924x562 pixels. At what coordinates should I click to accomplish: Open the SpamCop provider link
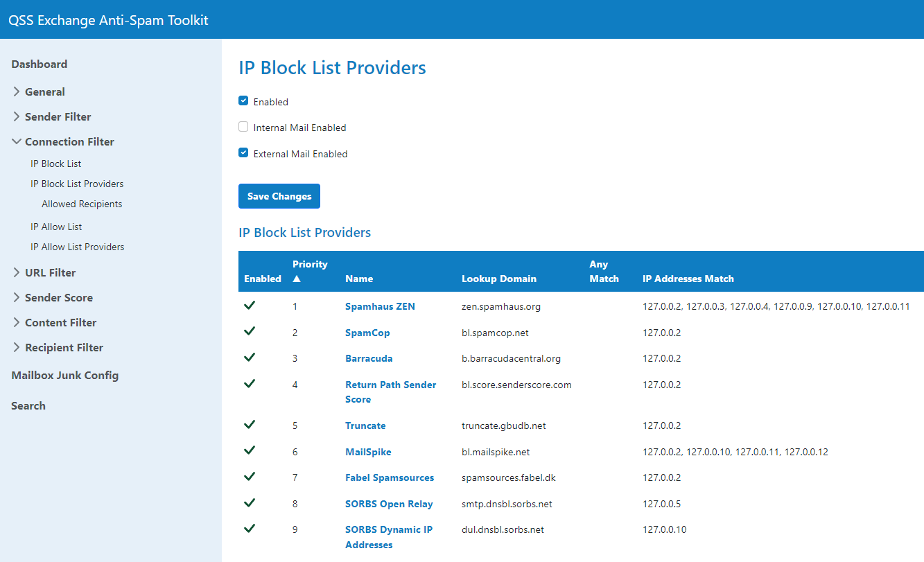click(x=367, y=333)
